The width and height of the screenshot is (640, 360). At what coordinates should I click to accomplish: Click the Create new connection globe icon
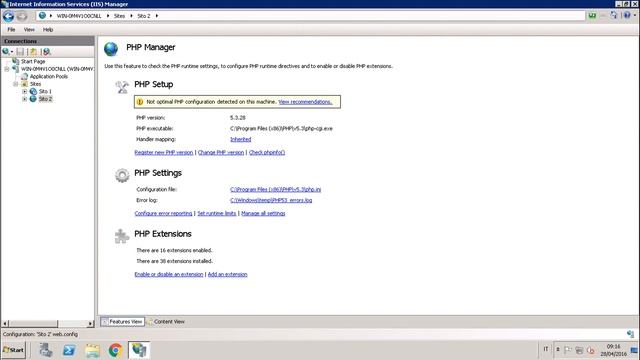[x=6, y=51]
